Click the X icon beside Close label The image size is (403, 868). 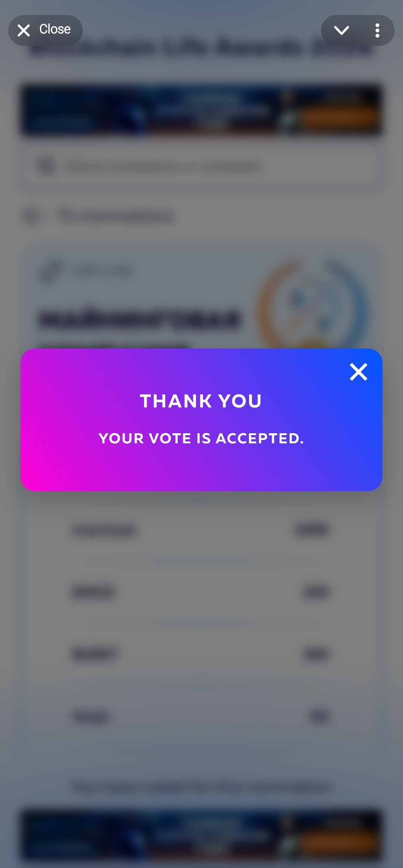click(24, 30)
